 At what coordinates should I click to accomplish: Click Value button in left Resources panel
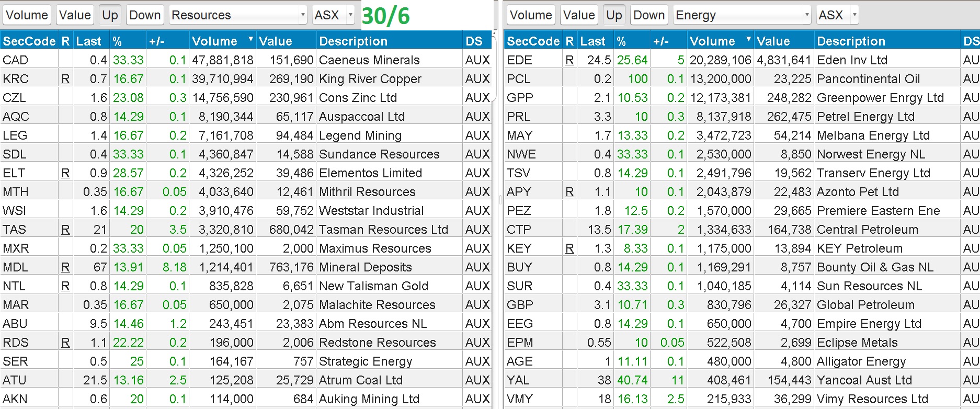pos(75,15)
